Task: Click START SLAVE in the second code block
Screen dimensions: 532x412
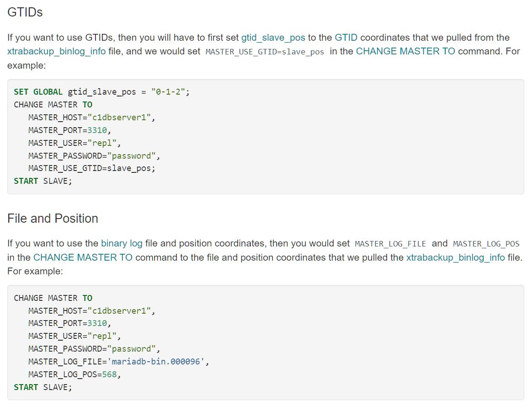Action: click(x=43, y=388)
